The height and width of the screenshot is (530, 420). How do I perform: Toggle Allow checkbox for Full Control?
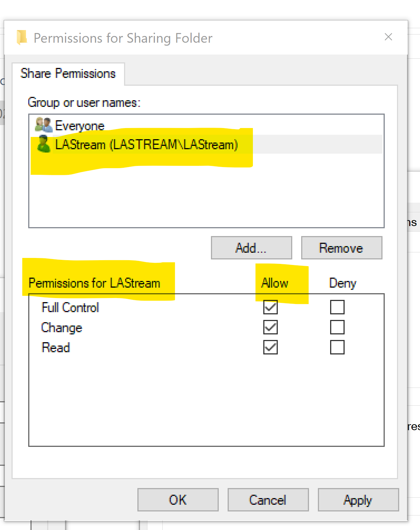pos(270,307)
